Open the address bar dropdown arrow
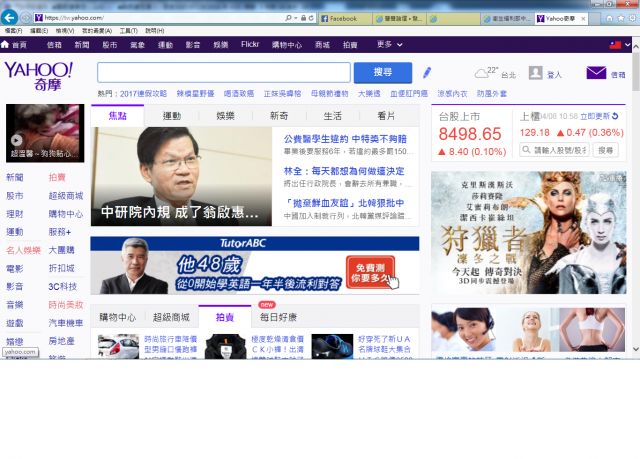Image resolution: width=640 pixels, height=459 pixels. pos(296,18)
